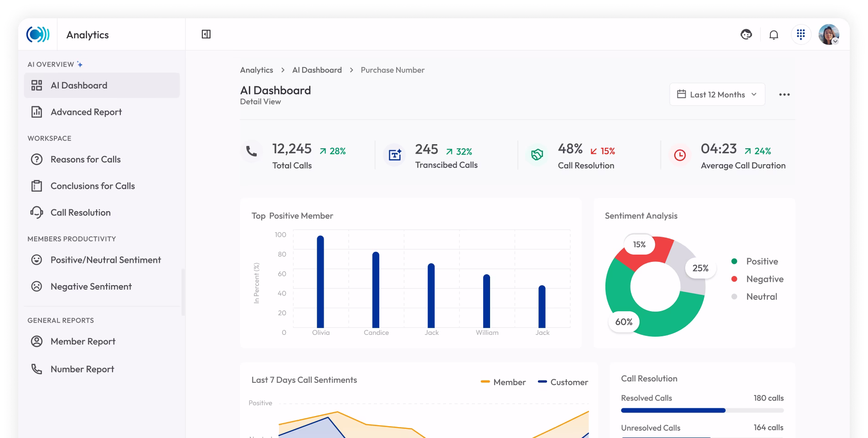Click the 04:23 average duration value

click(x=718, y=149)
